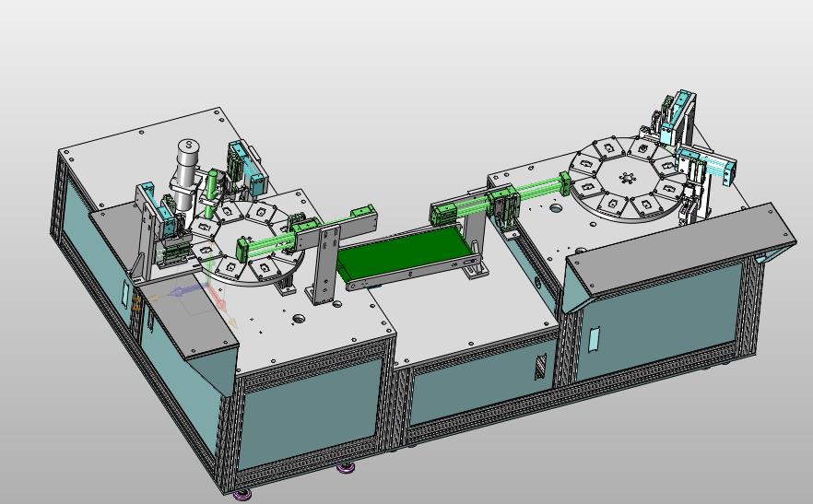This screenshot has width=813, height=504.
Task: Click the large round hole in right tabletop
Action: (555, 208)
